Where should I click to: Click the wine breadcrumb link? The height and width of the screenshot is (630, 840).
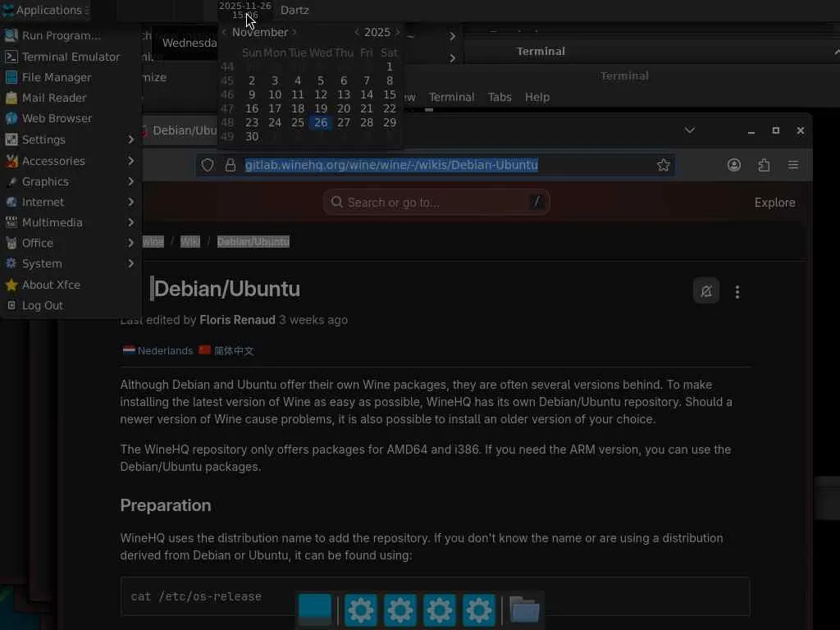pos(153,242)
